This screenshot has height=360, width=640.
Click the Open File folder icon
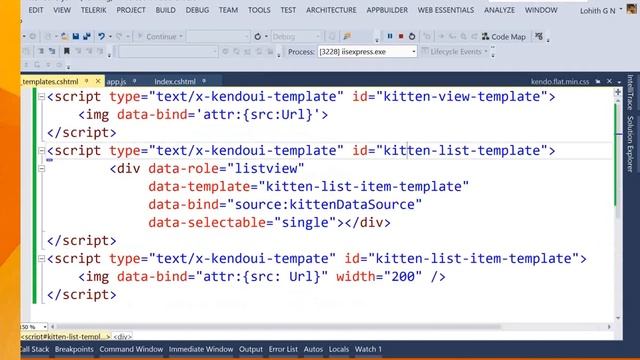click(x=64, y=36)
